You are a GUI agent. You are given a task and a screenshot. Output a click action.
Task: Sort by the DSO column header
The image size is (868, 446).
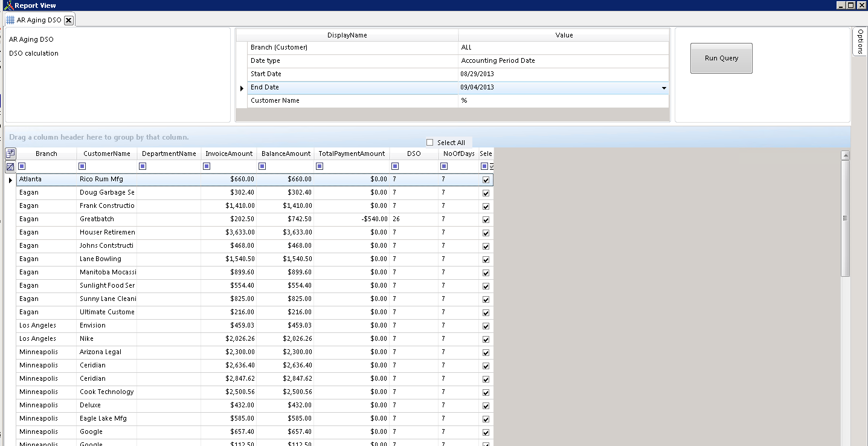414,154
